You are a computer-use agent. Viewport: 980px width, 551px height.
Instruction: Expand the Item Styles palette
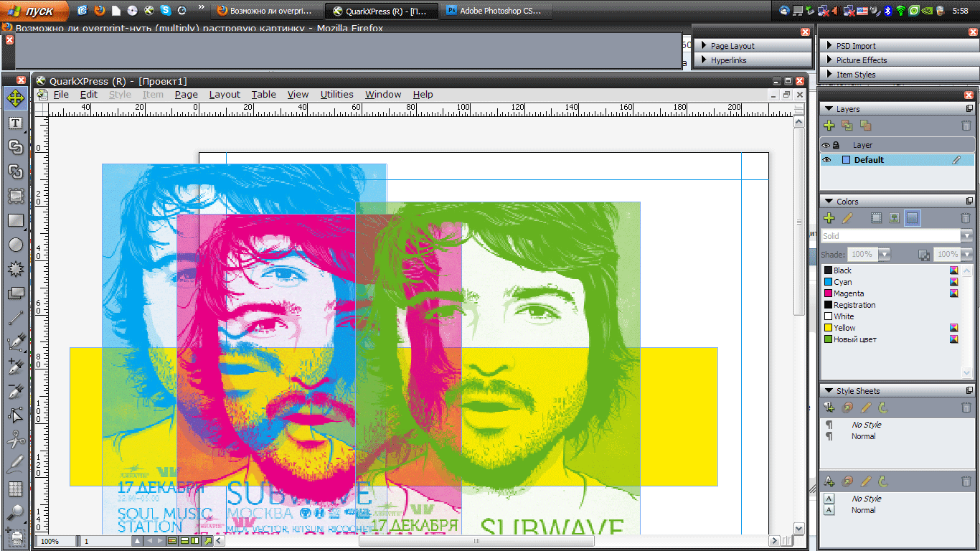point(829,75)
